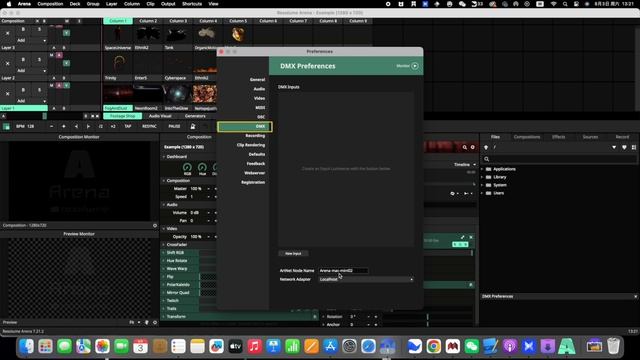Select MIDI in Preferences sidebar
The image size is (640, 360).
pyautogui.click(x=260, y=108)
